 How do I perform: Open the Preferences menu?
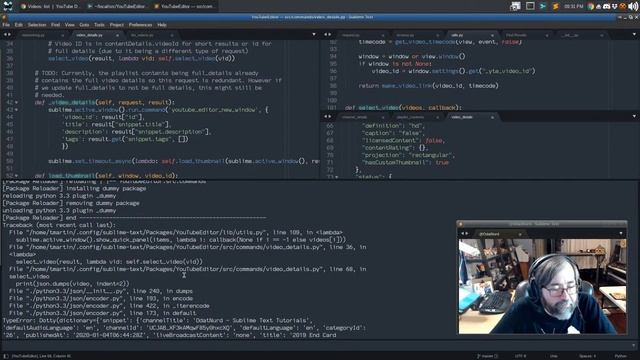tap(140, 25)
